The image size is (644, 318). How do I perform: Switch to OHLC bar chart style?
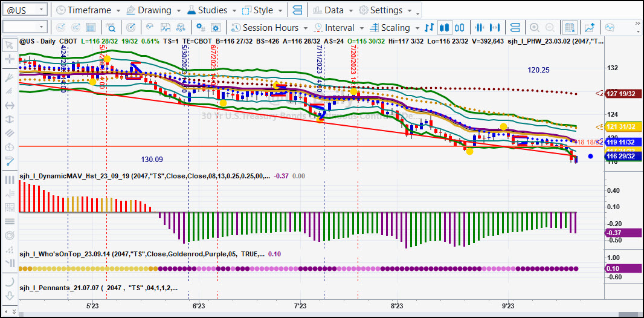429,28
